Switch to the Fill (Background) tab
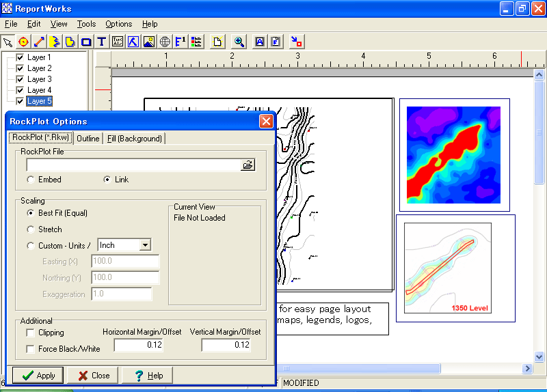Image resolution: width=547 pixels, height=392 pixels. tap(134, 139)
